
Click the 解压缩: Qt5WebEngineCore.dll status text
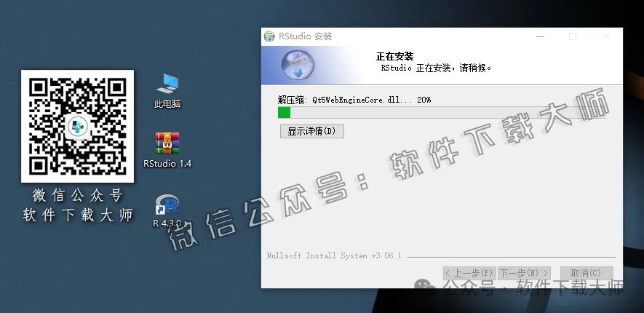(x=354, y=100)
